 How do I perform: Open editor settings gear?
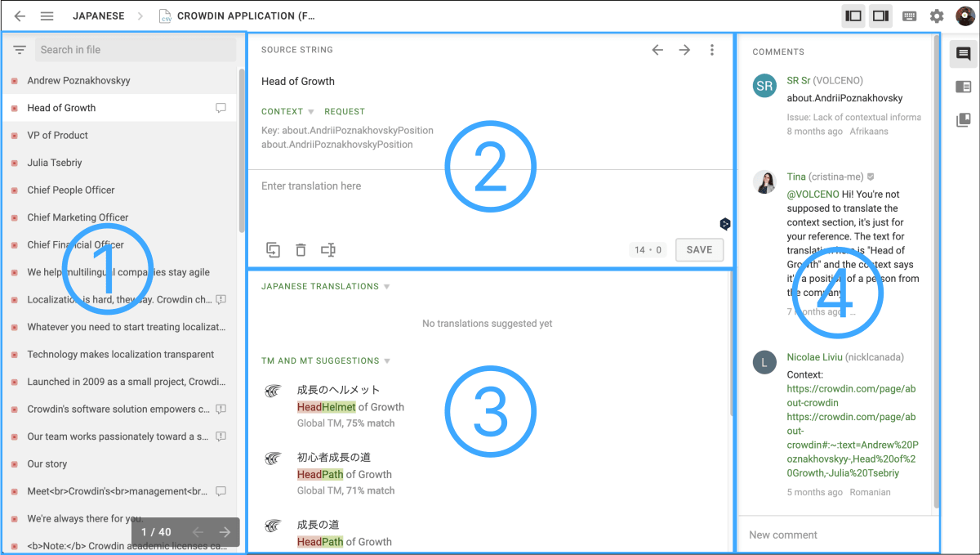[937, 16]
